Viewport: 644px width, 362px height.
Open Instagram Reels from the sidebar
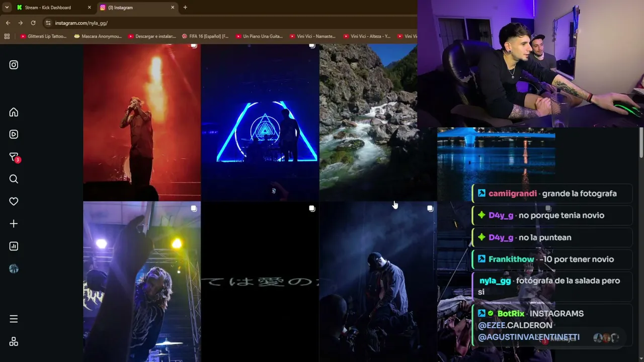tap(14, 134)
